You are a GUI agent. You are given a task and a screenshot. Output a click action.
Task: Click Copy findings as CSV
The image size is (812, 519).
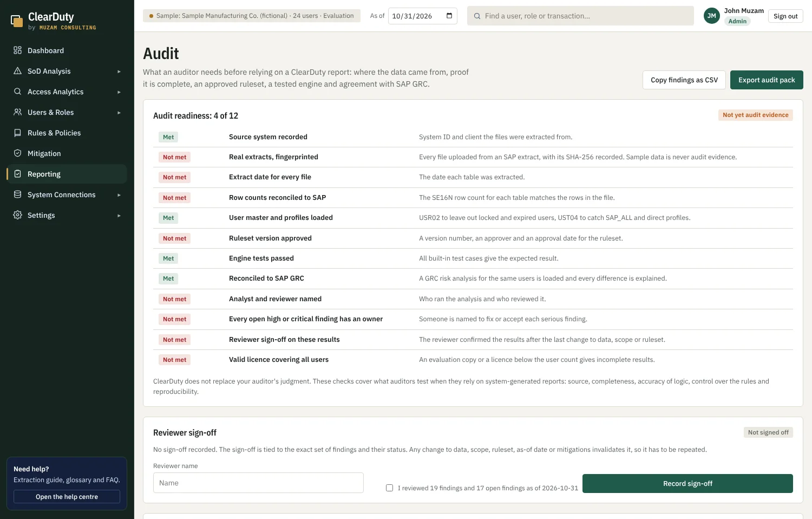[684, 80]
